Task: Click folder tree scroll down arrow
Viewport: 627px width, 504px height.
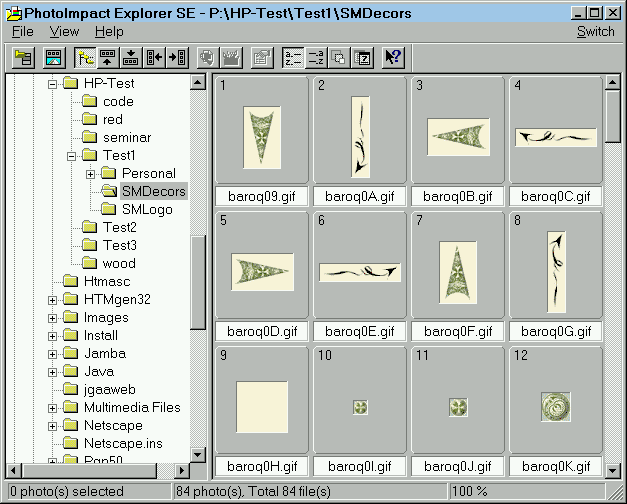Action: click(x=198, y=454)
